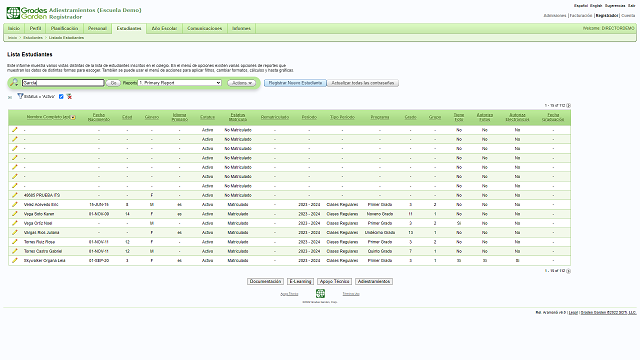
Task: Go to the Facturación module
Action: (580, 16)
